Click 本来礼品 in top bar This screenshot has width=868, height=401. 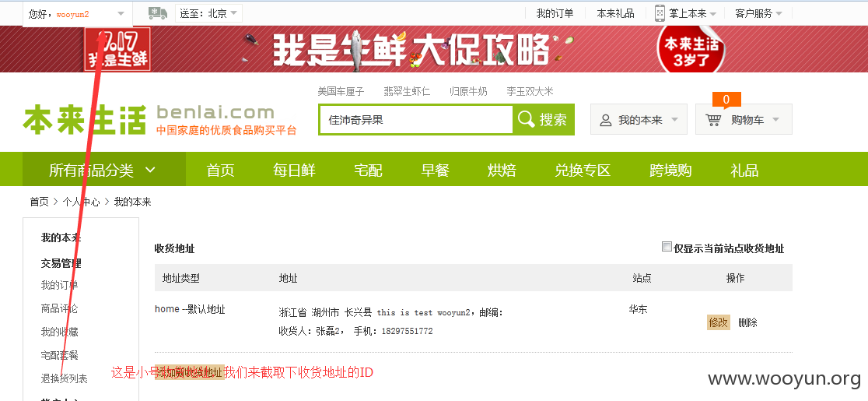point(615,13)
